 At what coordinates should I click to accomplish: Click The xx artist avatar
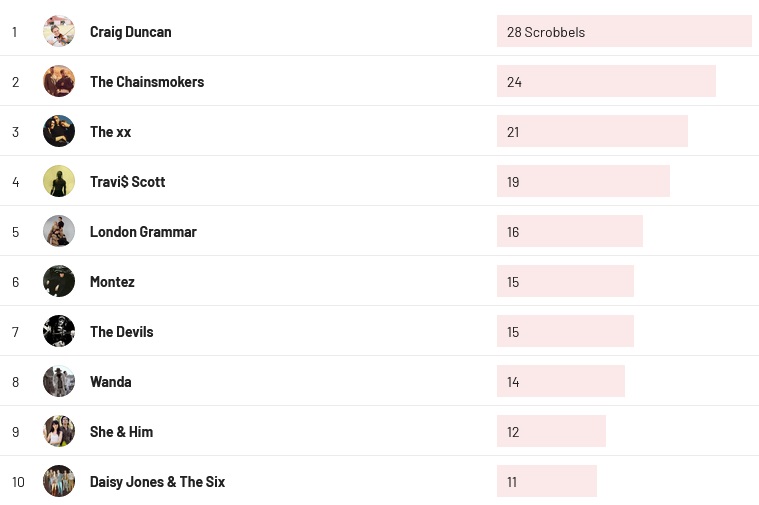pyautogui.click(x=59, y=131)
